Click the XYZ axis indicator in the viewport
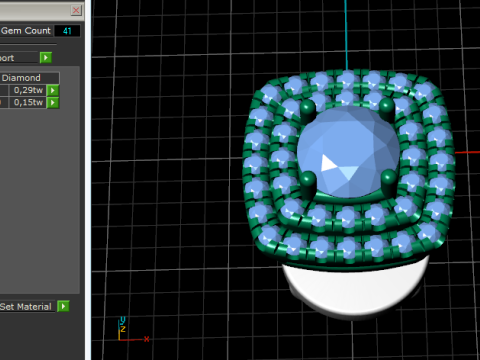480x360 pixels. click(x=133, y=329)
